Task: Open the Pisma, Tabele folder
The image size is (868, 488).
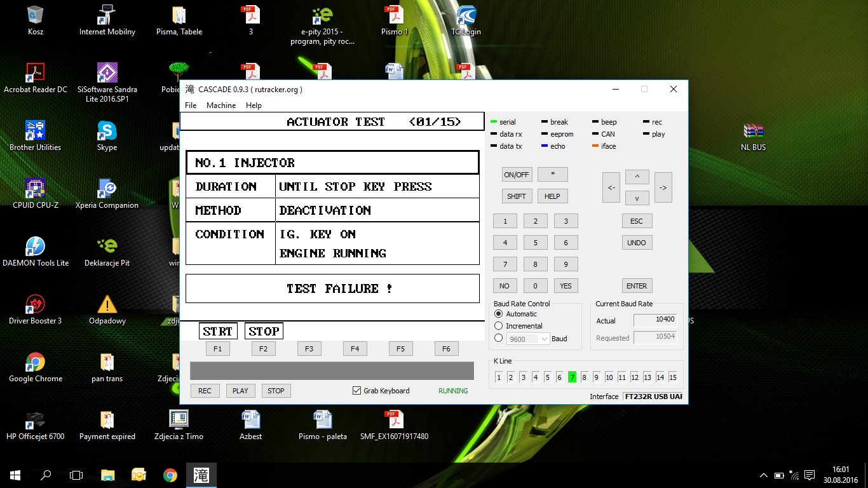Action: 179,20
